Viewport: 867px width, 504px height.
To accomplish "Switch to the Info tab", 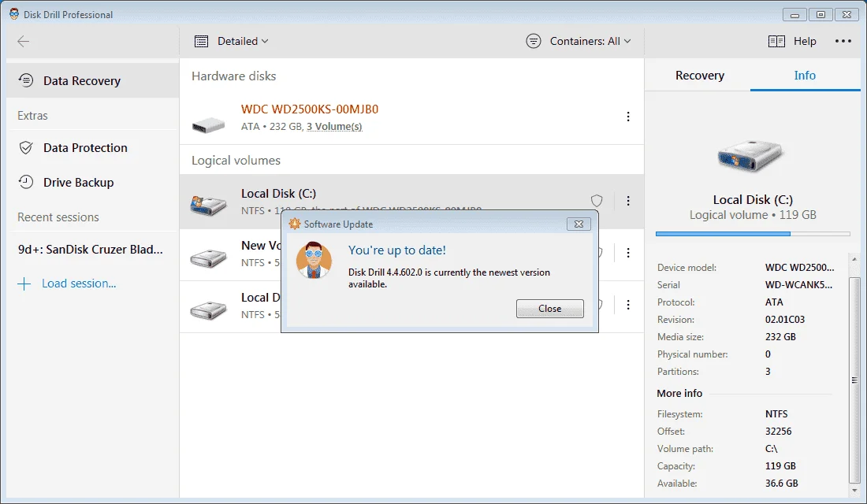I will [805, 75].
